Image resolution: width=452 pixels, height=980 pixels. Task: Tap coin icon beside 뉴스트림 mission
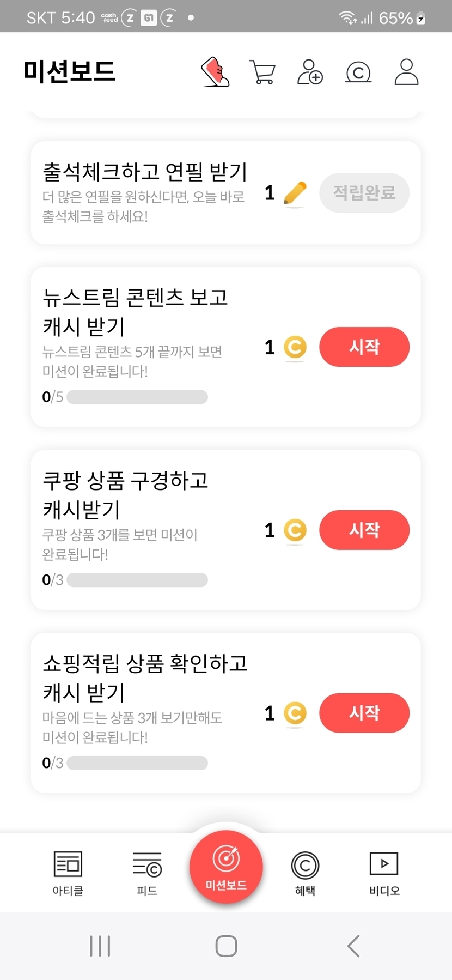pos(295,347)
